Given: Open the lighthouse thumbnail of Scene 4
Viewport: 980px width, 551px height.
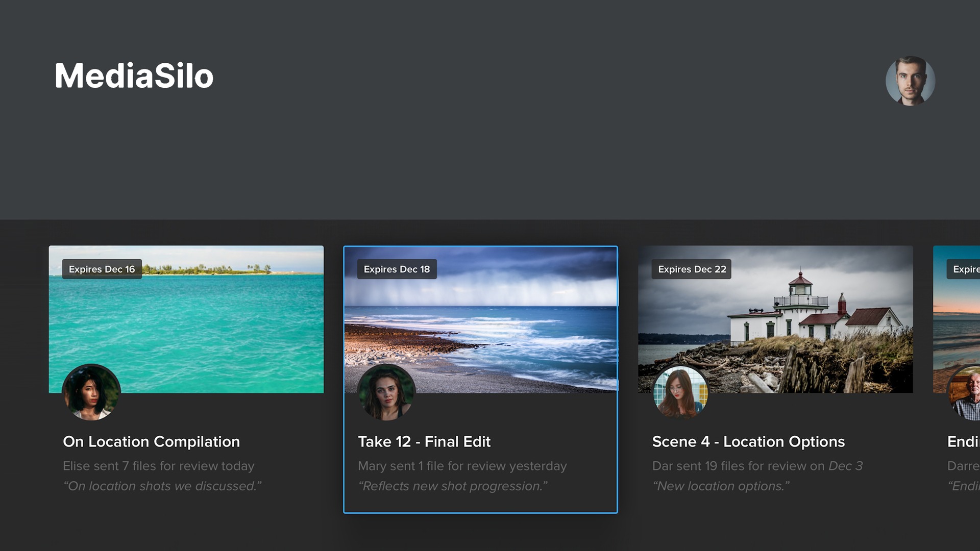Looking at the screenshot, I should coord(775,319).
